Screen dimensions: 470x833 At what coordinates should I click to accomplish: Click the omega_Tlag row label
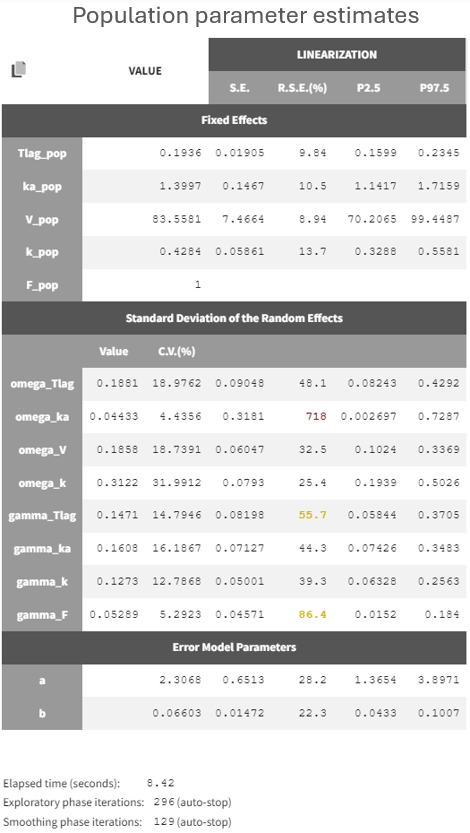[x=42, y=384]
